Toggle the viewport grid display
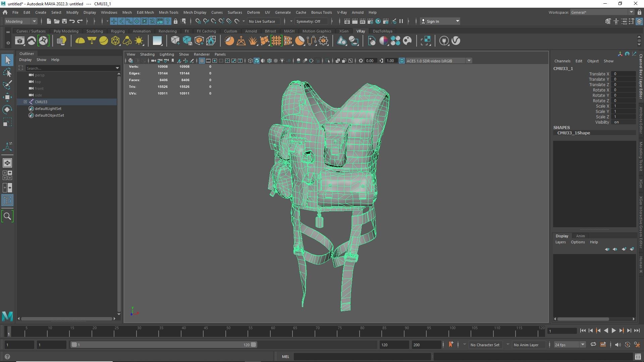Screen dimensions: 644x362 point(202,61)
